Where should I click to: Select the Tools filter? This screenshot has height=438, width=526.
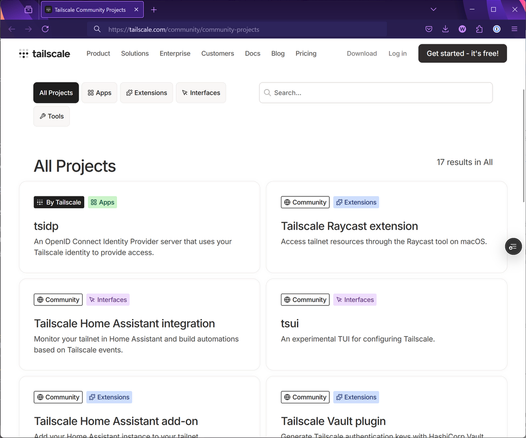coord(51,116)
